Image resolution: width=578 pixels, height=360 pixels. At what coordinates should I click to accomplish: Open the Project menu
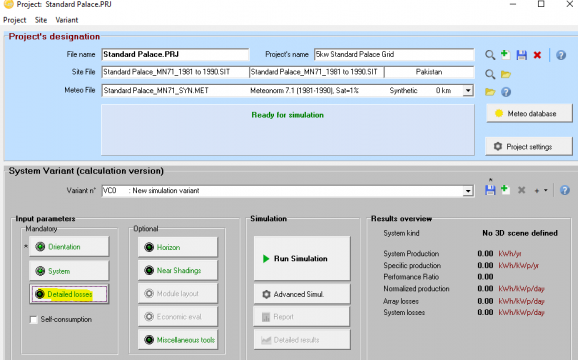tap(14, 20)
